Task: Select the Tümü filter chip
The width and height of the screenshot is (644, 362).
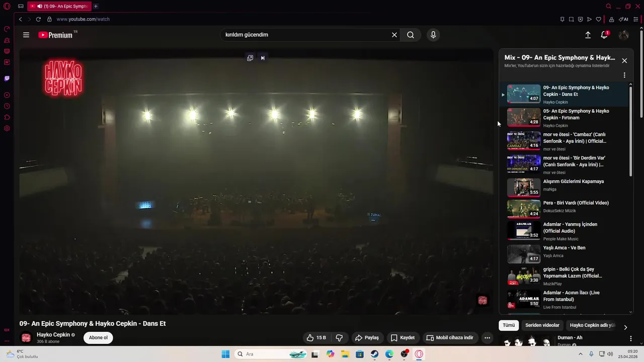Action: tap(509, 325)
